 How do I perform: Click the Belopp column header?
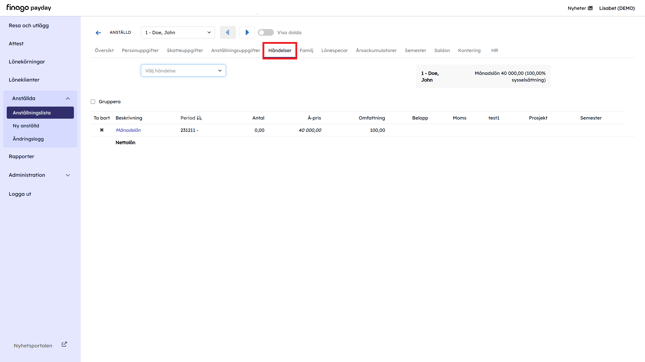[x=420, y=118]
